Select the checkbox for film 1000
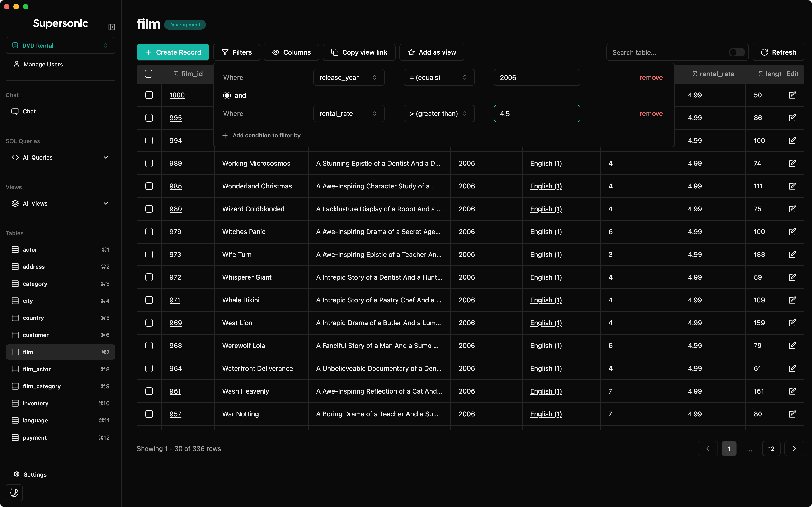 pos(149,95)
